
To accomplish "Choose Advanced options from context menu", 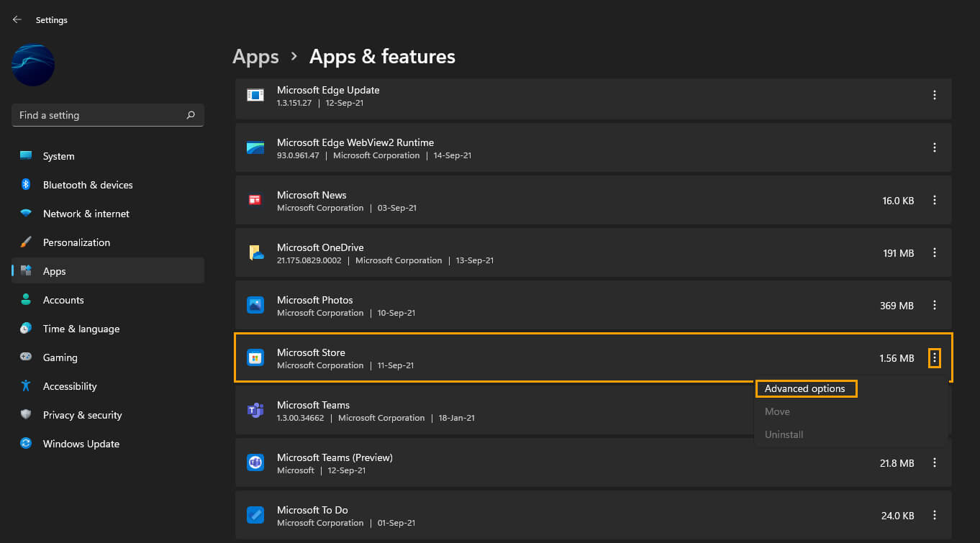I will [x=806, y=388].
